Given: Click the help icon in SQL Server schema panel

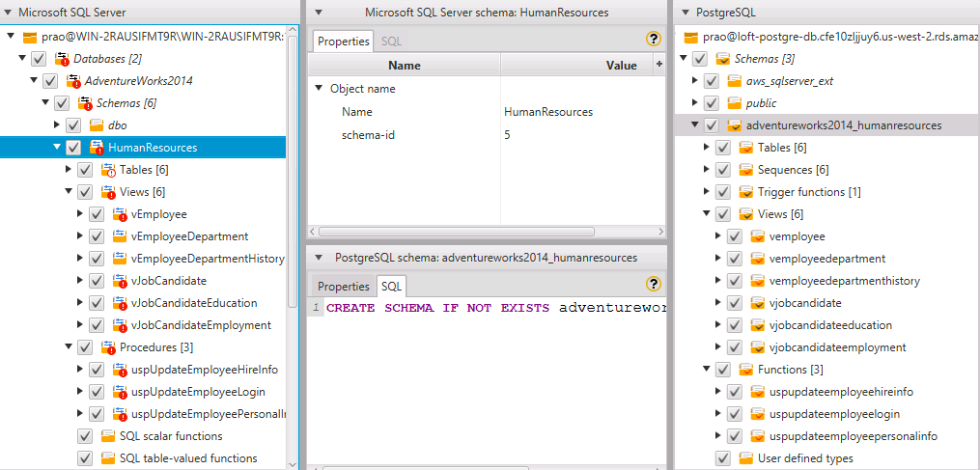Looking at the screenshot, I should pos(653,40).
